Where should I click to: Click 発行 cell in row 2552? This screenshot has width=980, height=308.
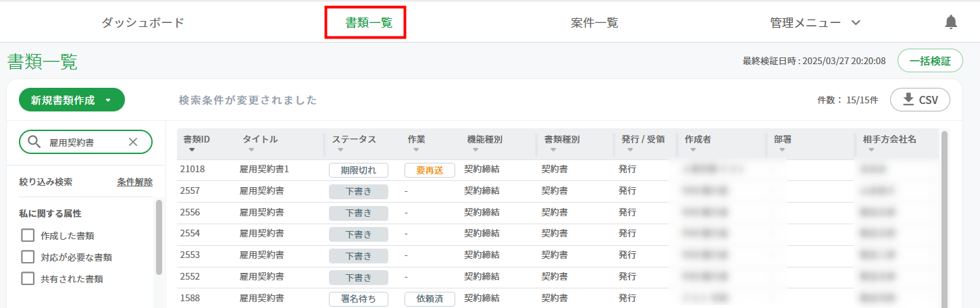627,276
